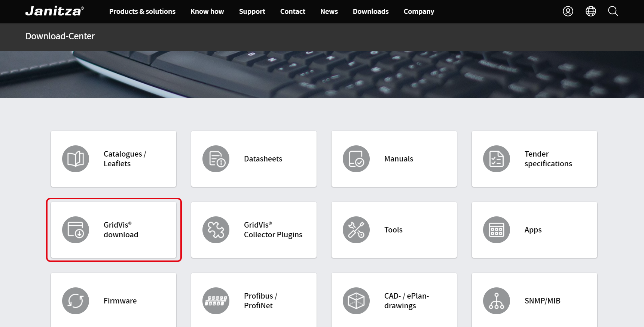Image resolution: width=644 pixels, height=327 pixels.
Task: Open the Contact menu
Action: tap(293, 12)
